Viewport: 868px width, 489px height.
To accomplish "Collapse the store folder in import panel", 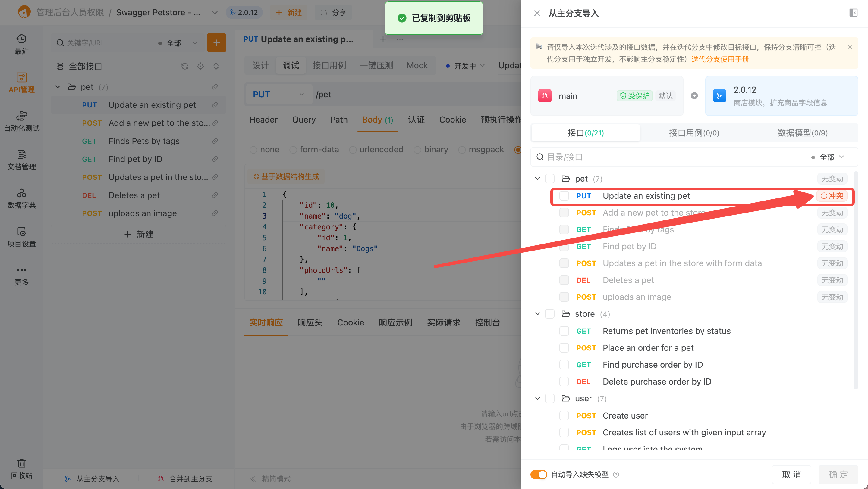I will (x=537, y=314).
